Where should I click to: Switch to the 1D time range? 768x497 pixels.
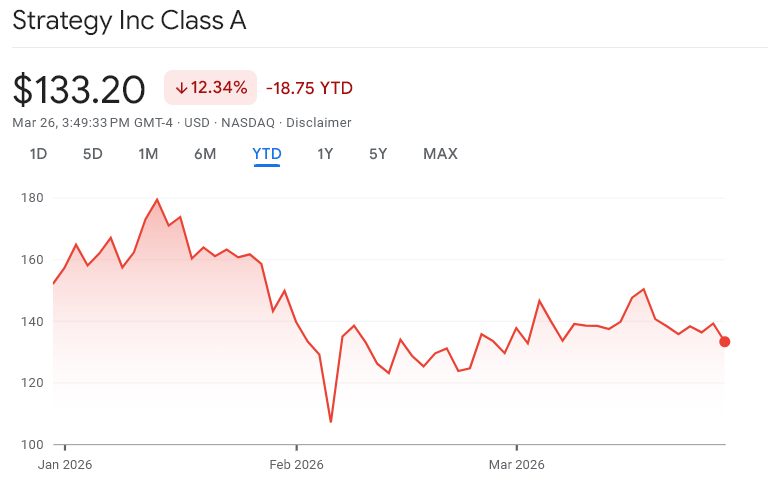pyautogui.click(x=38, y=154)
